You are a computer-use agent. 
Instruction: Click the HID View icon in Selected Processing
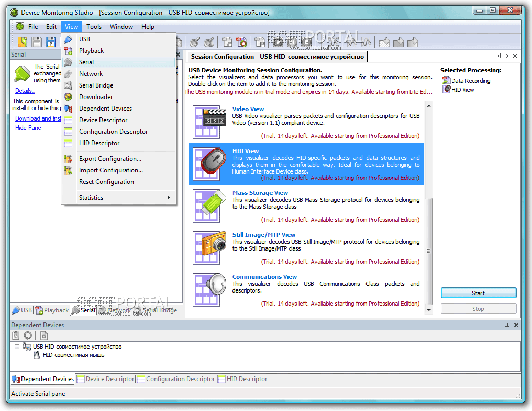(446, 89)
